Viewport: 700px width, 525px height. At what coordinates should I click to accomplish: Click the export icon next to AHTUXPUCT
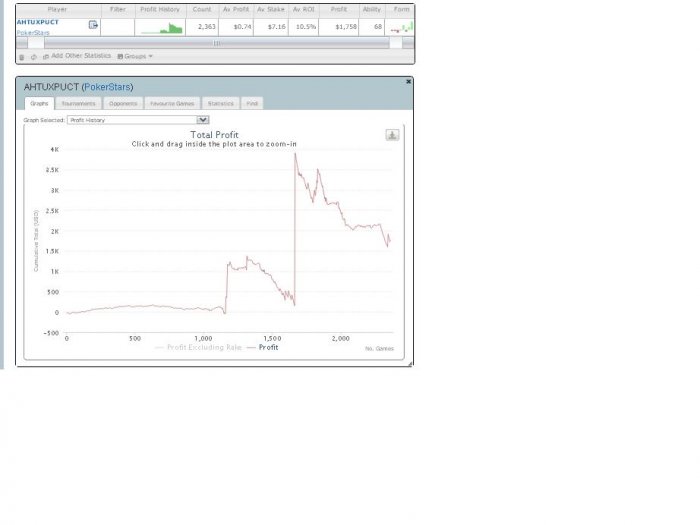[93, 25]
